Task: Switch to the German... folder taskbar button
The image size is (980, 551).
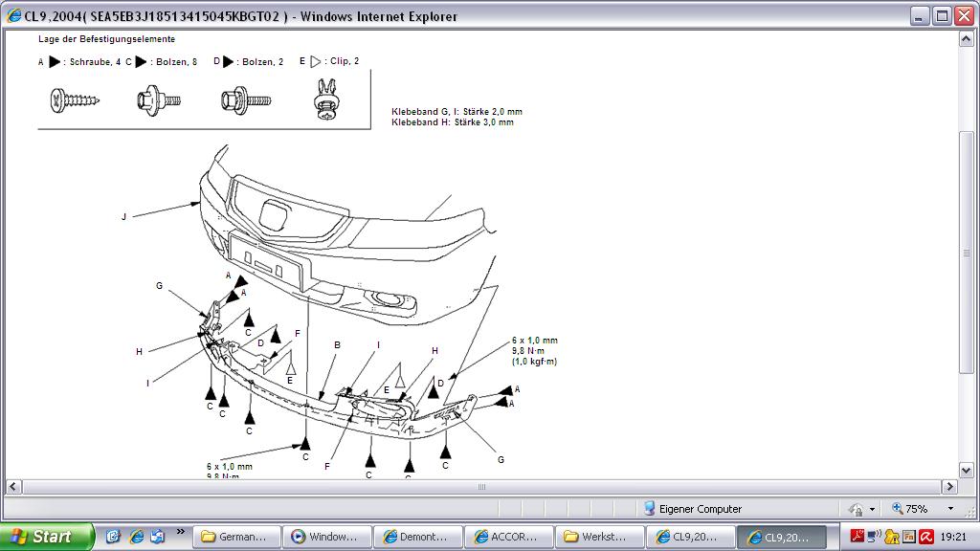Action: tap(236, 537)
